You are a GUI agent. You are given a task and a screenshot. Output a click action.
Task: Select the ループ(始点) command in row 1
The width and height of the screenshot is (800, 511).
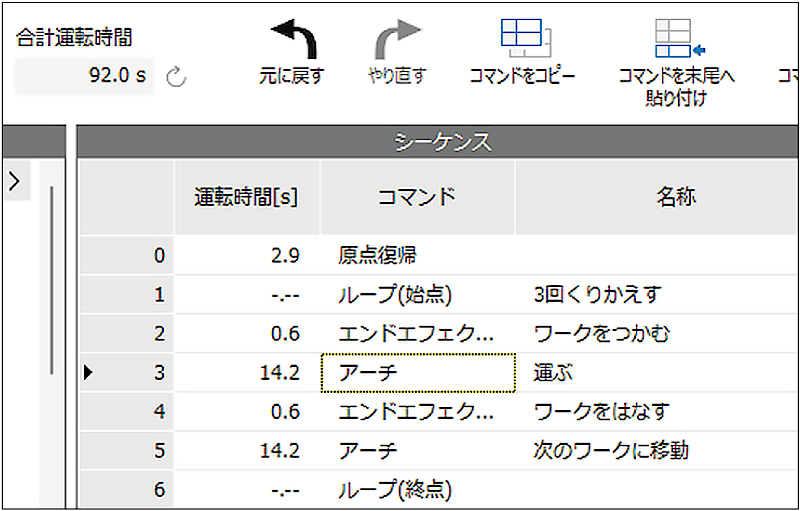394,295
